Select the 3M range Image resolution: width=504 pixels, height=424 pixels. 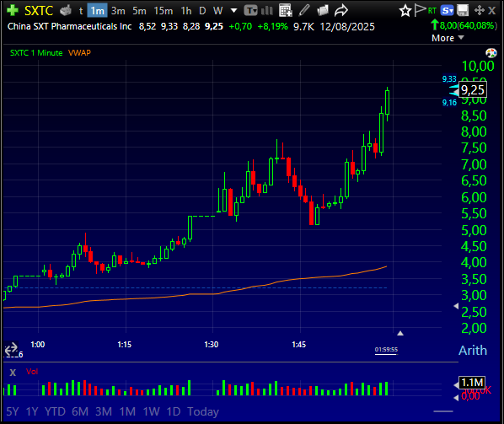pyautogui.click(x=103, y=412)
